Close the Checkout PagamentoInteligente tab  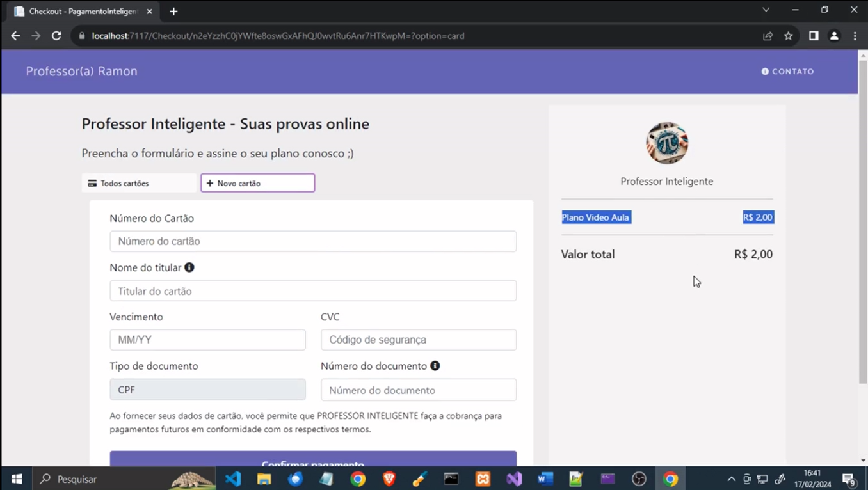click(x=150, y=12)
